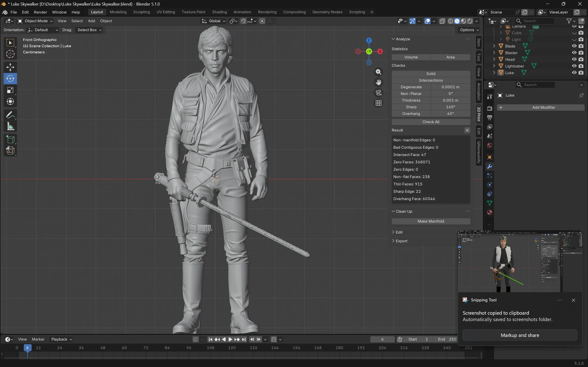Open the Item sidebar tab
The height and width of the screenshot is (367, 588).
pyautogui.click(x=479, y=42)
